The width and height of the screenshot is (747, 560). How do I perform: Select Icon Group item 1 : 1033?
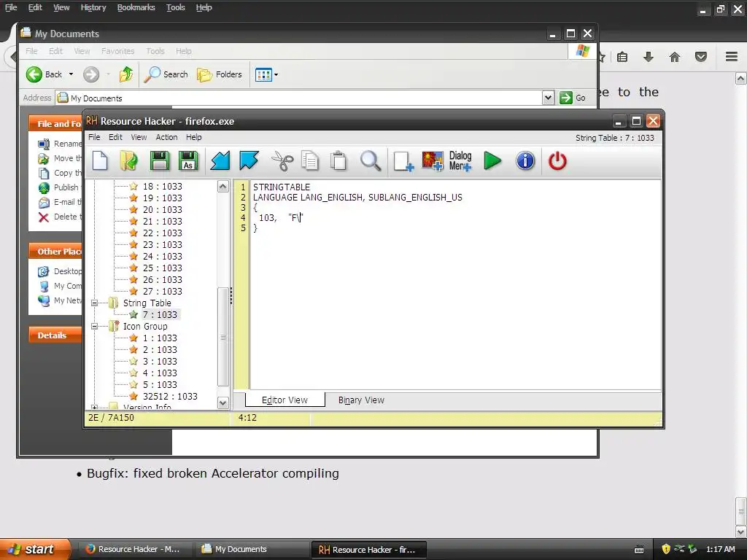tap(160, 338)
